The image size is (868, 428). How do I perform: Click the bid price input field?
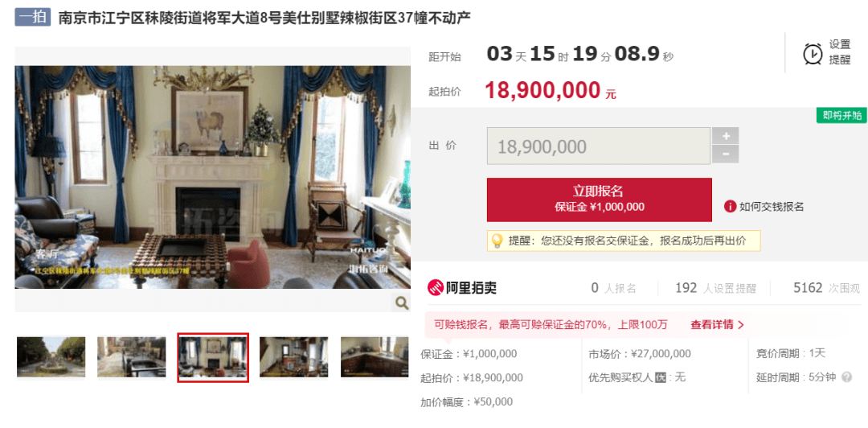click(x=599, y=146)
